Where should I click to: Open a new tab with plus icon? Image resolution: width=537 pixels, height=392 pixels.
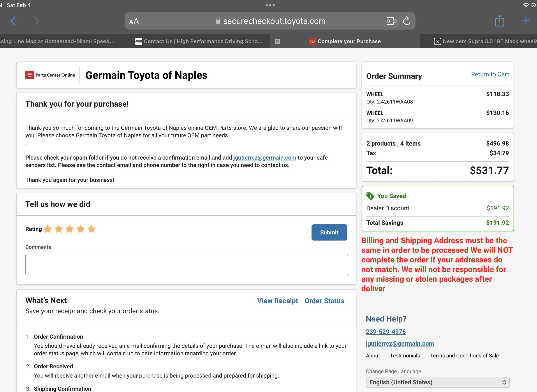(x=526, y=21)
